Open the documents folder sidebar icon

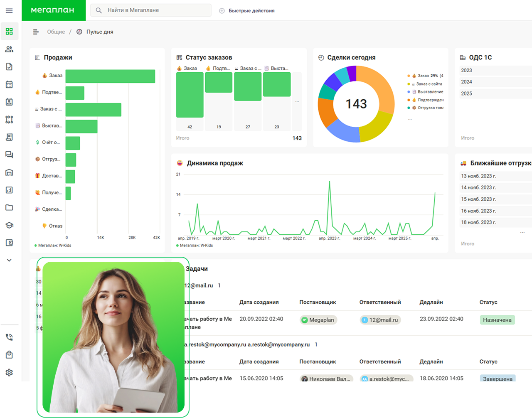[9, 207]
